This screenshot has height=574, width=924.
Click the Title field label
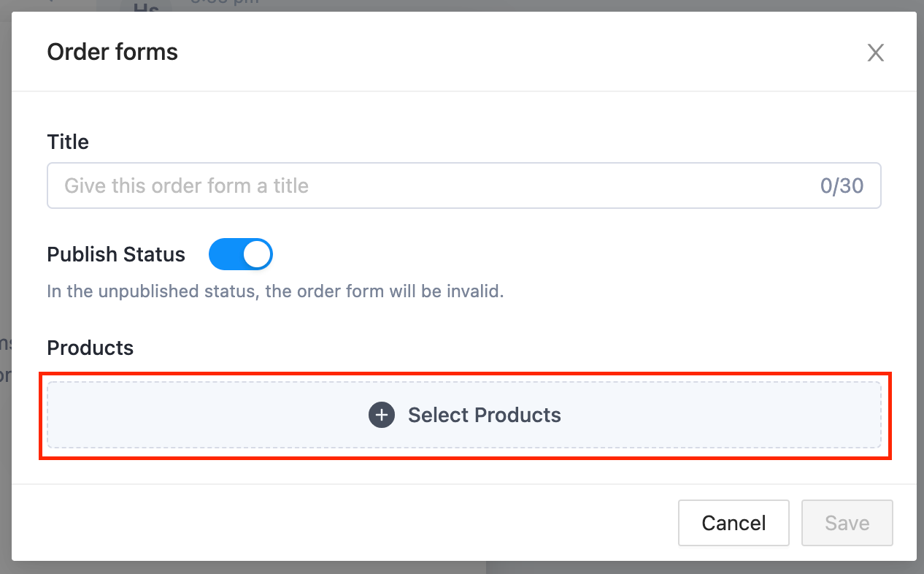point(68,142)
